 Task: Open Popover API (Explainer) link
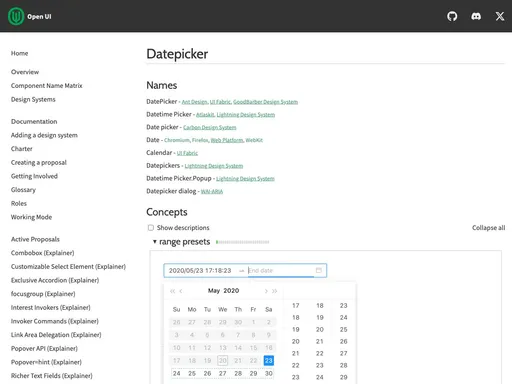44,348
